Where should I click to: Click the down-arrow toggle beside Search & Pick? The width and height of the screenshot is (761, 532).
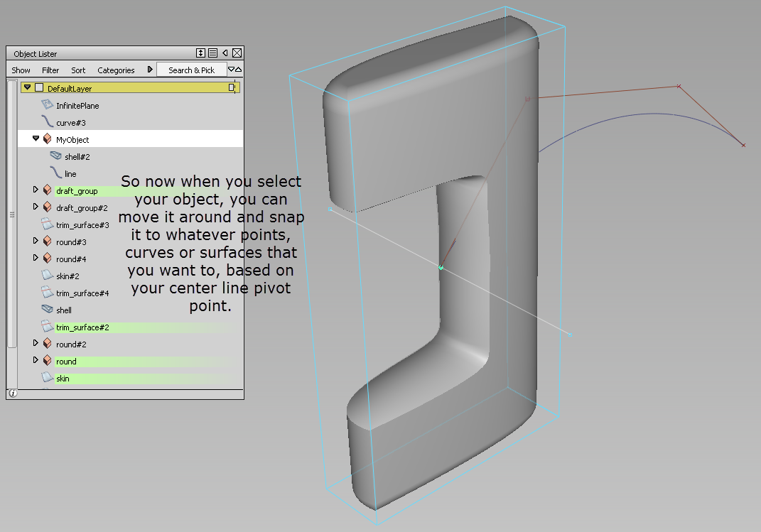tap(231, 70)
